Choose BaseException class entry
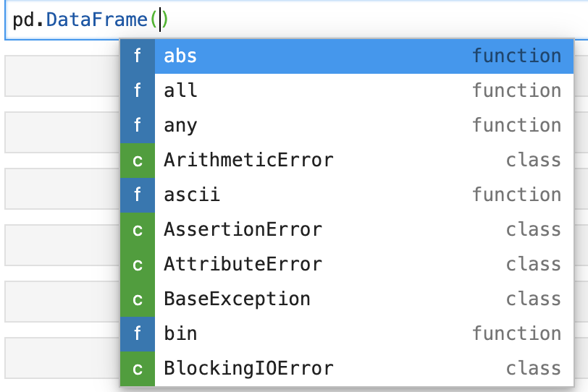 pyautogui.click(x=347, y=299)
